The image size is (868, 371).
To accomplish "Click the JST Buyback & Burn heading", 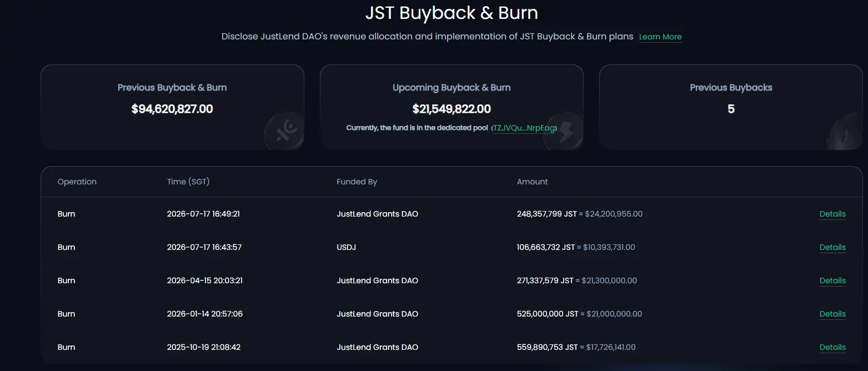I will coord(451,13).
